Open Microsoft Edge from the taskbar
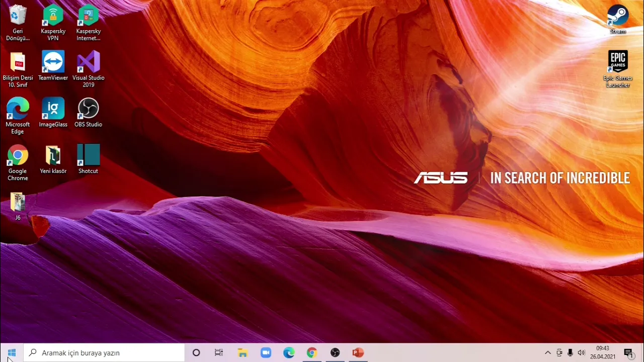Screen dimensions: 644x362 point(289,353)
